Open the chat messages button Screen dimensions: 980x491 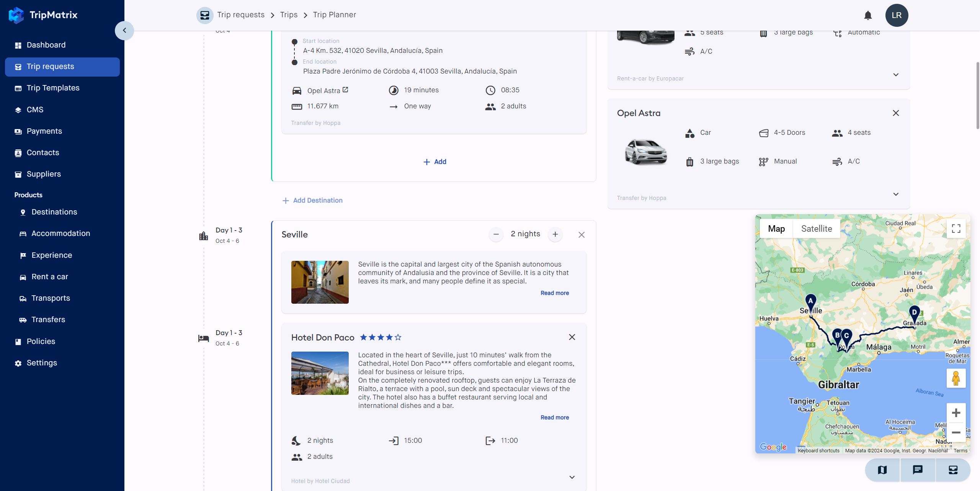click(918, 470)
